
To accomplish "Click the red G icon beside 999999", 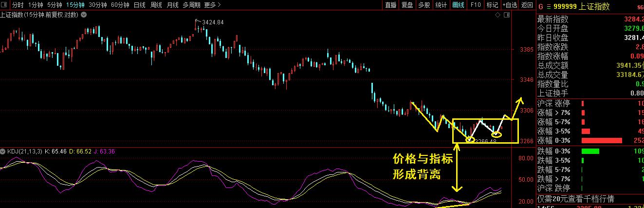I will tap(540, 7).
